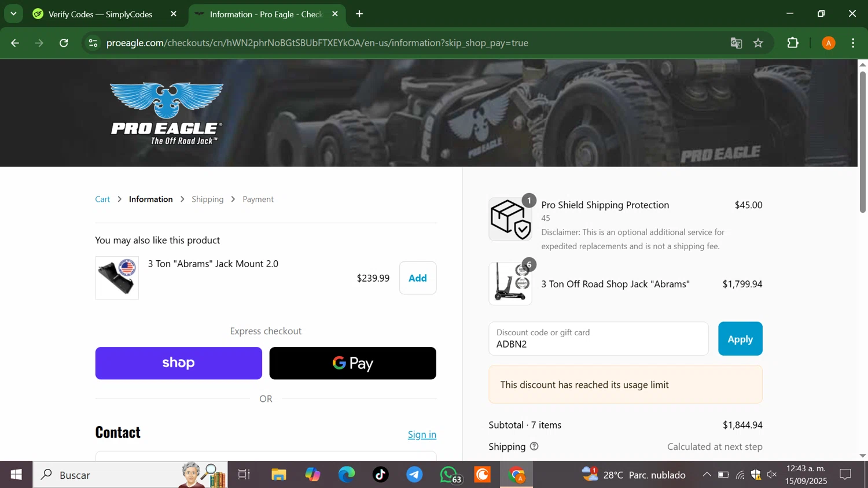Open the notification center icon
This screenshot has height=488, width=868.
point(845,475)
